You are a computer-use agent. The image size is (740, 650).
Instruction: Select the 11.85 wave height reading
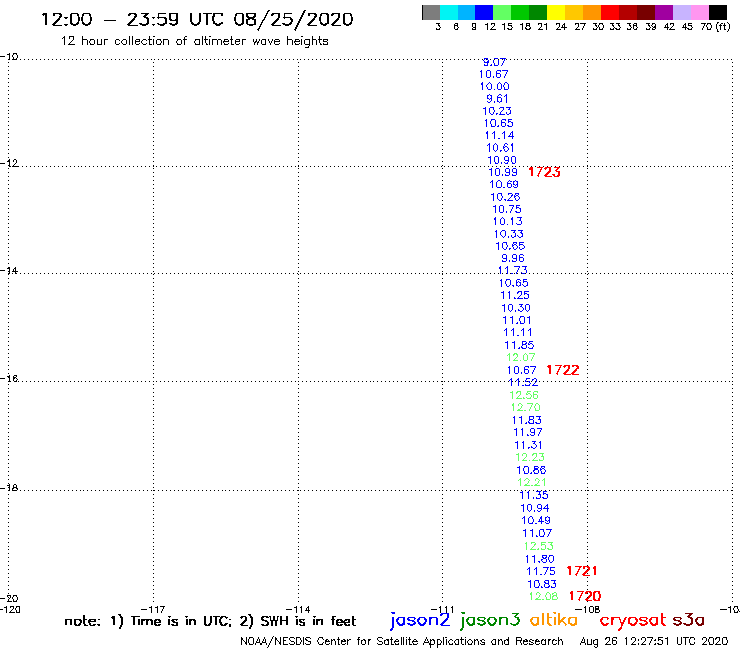[x=519, y=346]
